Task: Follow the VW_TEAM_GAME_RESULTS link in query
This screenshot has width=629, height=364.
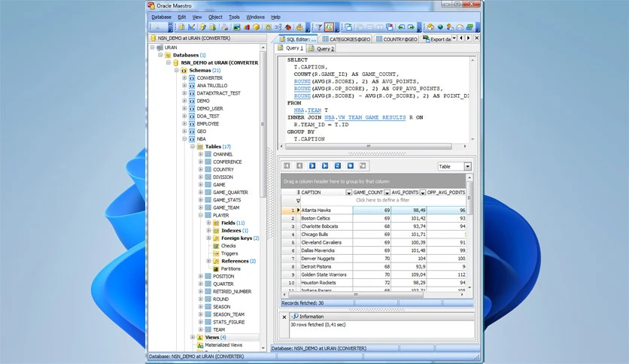Action: tap(372, 117)
